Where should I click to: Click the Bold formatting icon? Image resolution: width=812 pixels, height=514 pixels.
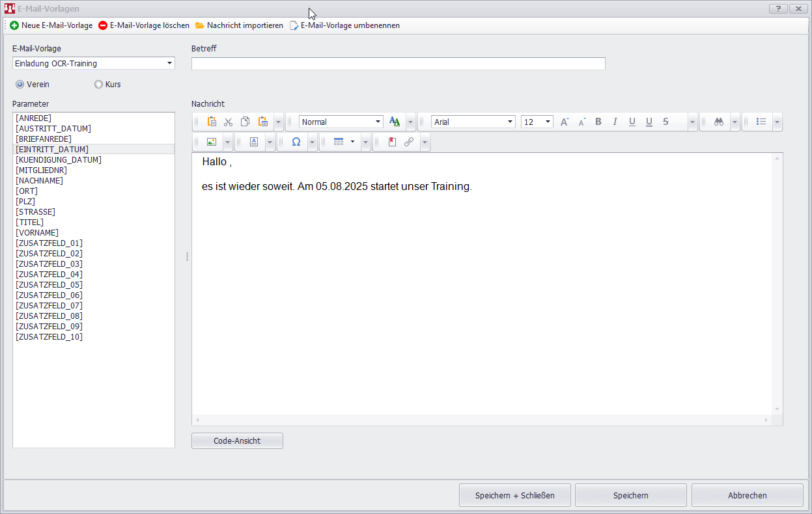pyautogui.click(x=598, y=122)
